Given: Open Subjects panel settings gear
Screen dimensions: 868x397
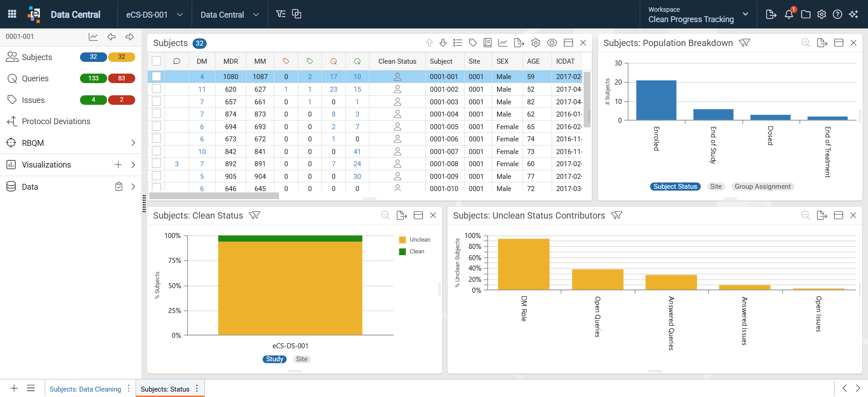Looking at the screenshot, I should (536, 43).
